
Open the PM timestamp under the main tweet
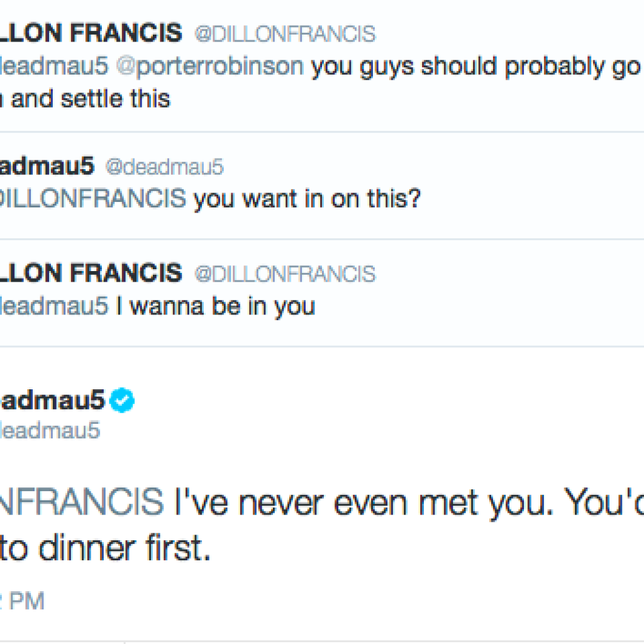pos(25,601)
